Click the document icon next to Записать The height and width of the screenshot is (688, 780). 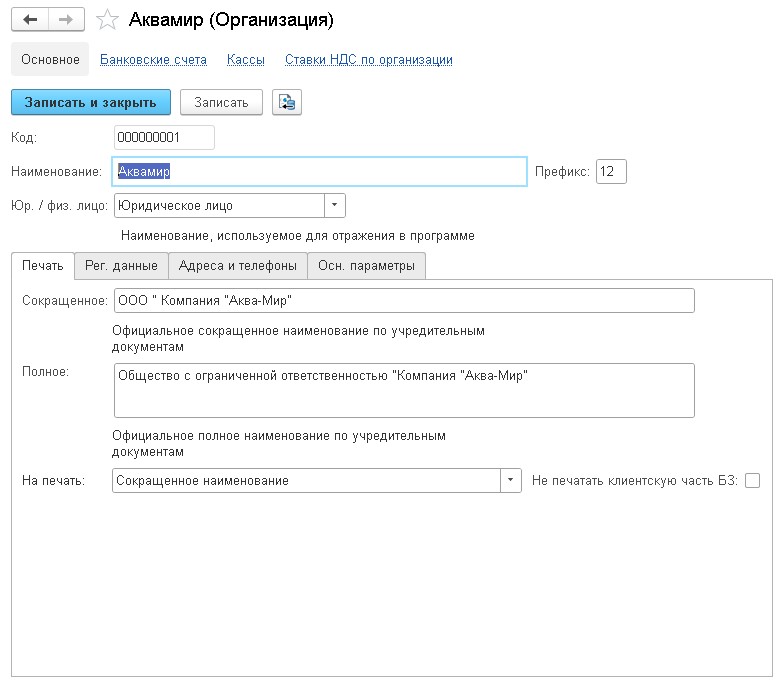(x=287, y=102)
